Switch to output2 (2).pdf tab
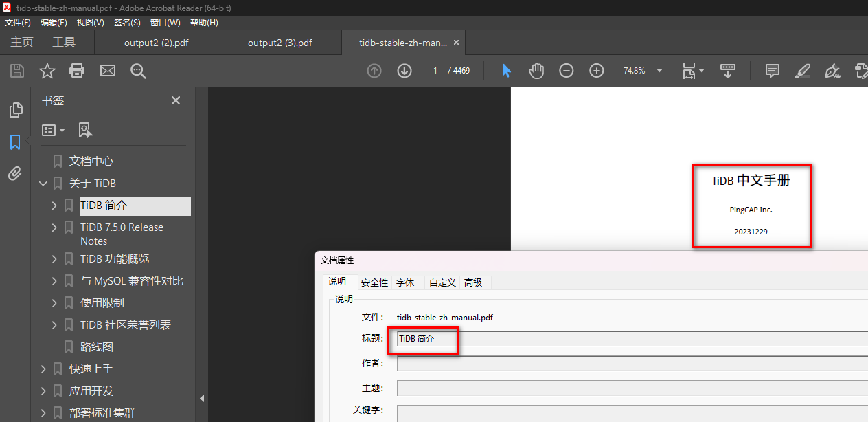This screenshot has height=422, width=868. pyautogui.click(x=157, y=43)
